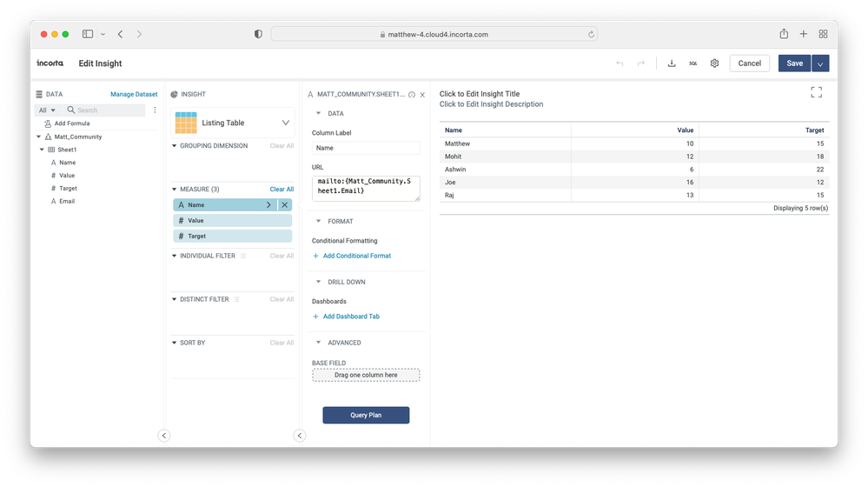Collapse the FORMAT section
This screenshot has height=487, width=868.
pyautogui.click(x=319, y=222)
